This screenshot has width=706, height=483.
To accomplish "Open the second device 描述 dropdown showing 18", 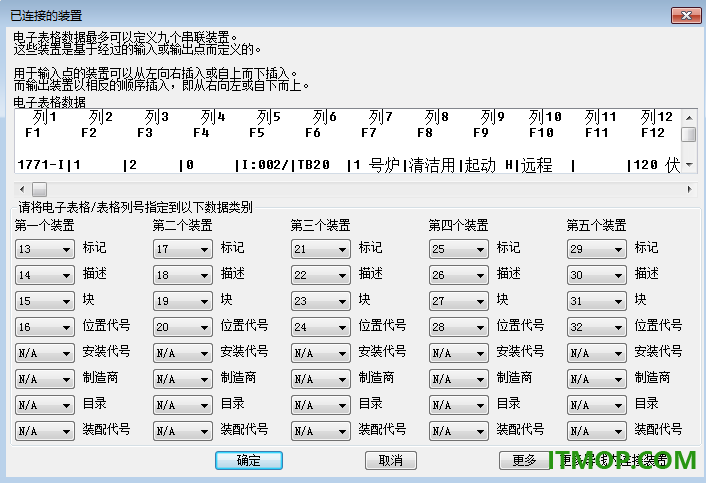I will point(183,275).
